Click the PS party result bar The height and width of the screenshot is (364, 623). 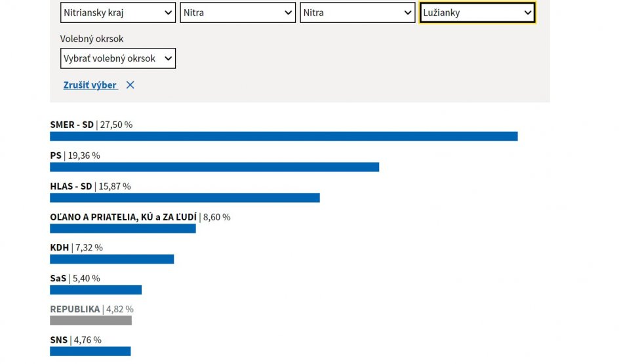coord(214,167)
